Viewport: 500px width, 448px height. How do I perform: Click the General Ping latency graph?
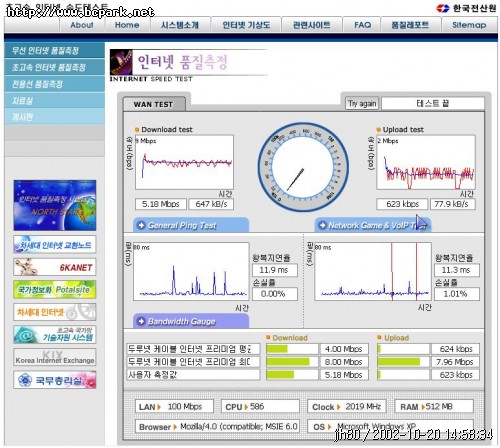click(x=191, y=271)
